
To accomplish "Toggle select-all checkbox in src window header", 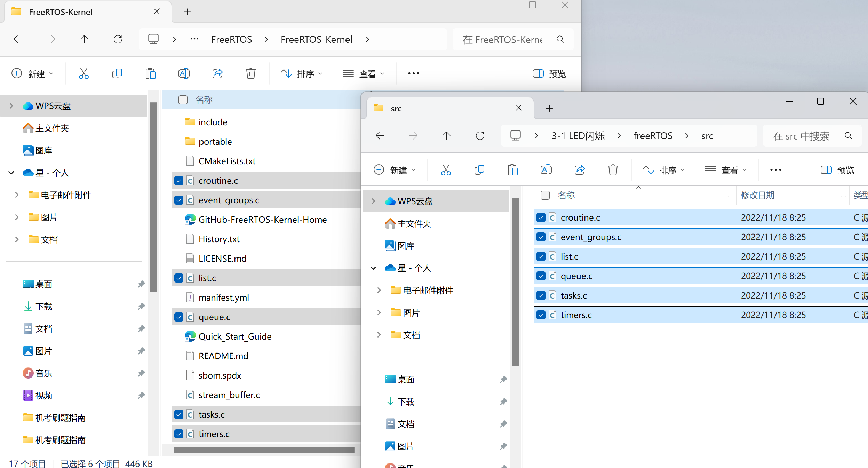I will (545, 195).
